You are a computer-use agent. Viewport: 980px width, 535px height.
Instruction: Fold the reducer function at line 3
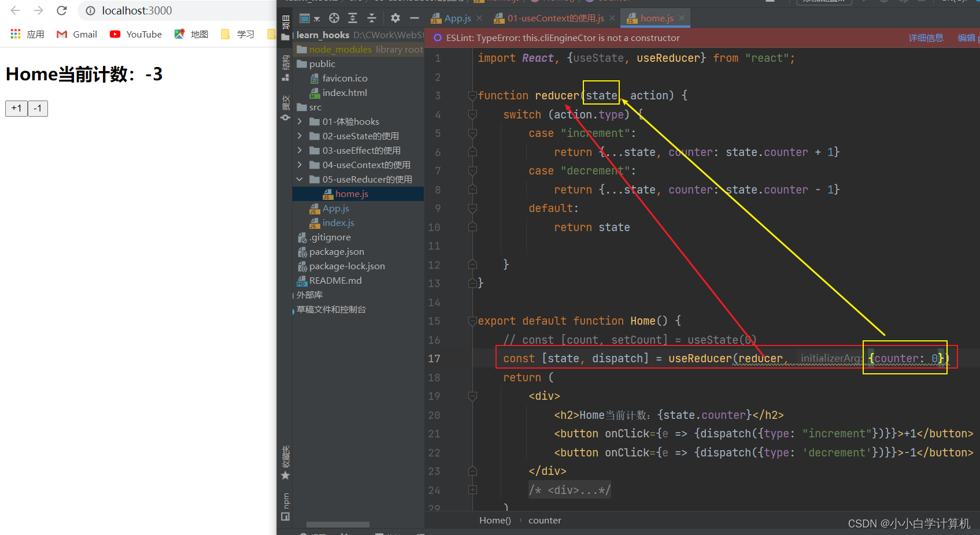472,96
